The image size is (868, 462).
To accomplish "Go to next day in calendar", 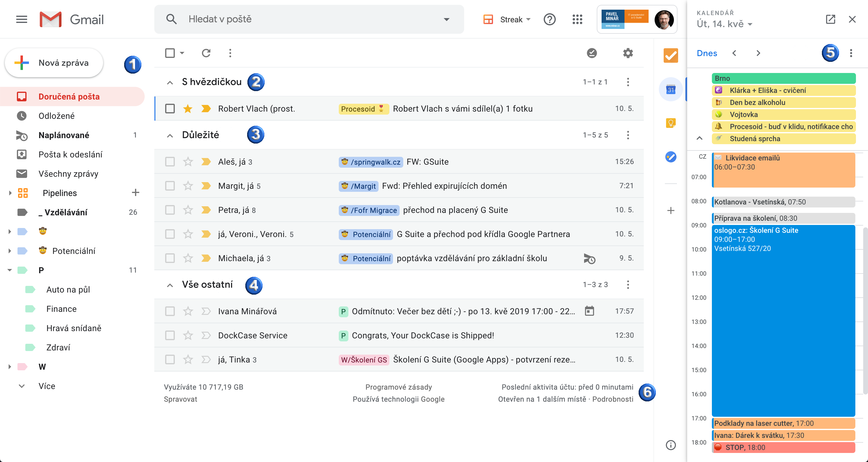I will (758, 53).
